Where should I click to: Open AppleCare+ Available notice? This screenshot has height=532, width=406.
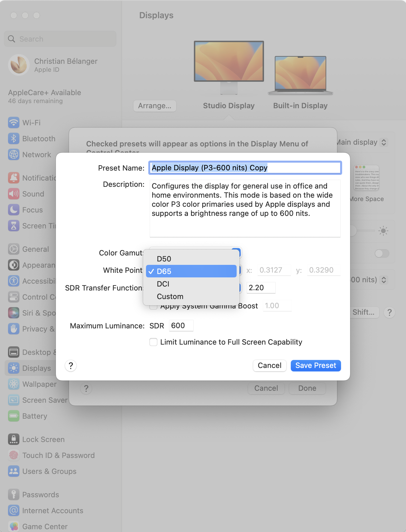tap(45, 97)
